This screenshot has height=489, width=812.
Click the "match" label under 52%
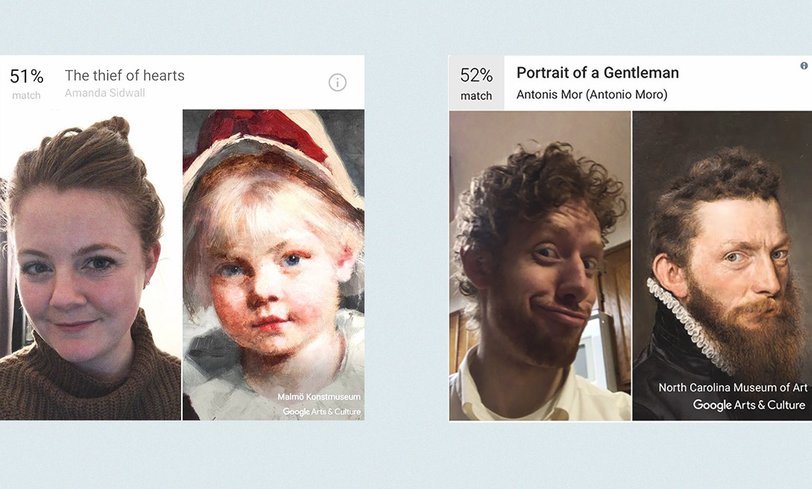point(476,96)
